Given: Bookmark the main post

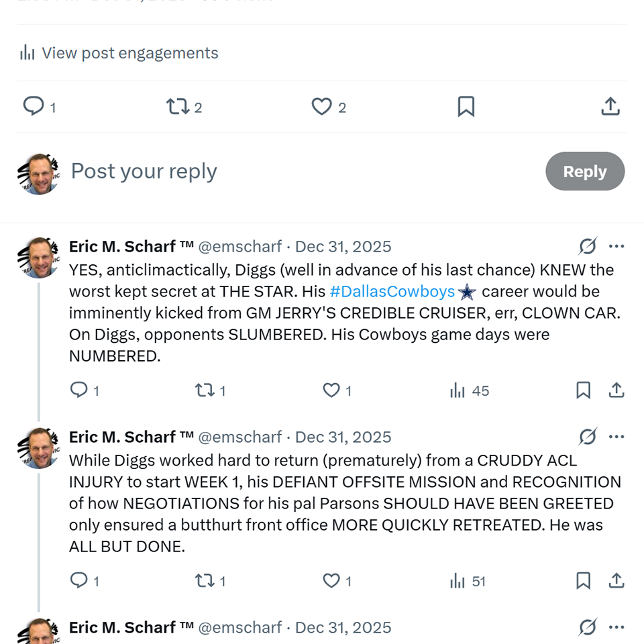Looking at the screenshot, I should 466,106.
